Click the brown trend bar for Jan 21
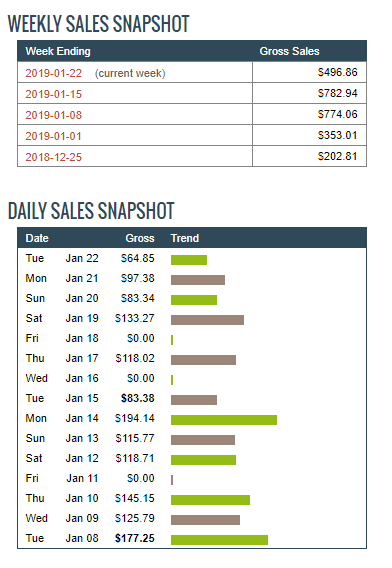 click(x=198, y=280)
